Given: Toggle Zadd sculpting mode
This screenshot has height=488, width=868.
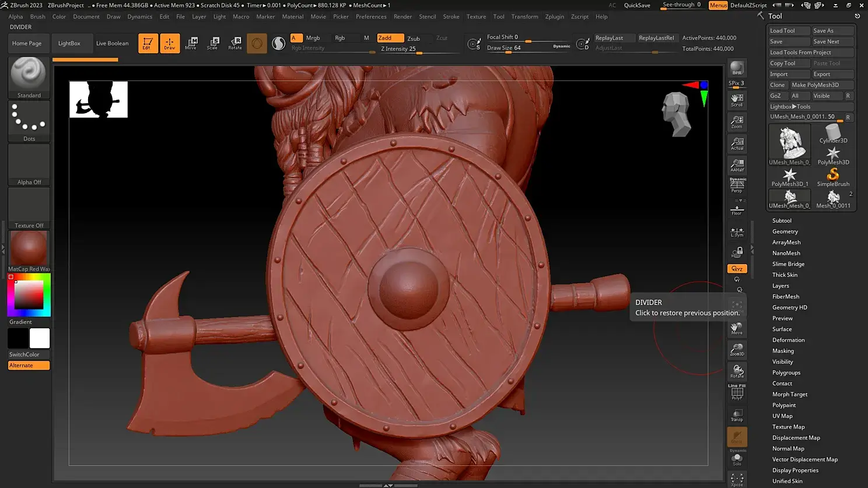Looking at the screenshot, I should tap(390, 38).
